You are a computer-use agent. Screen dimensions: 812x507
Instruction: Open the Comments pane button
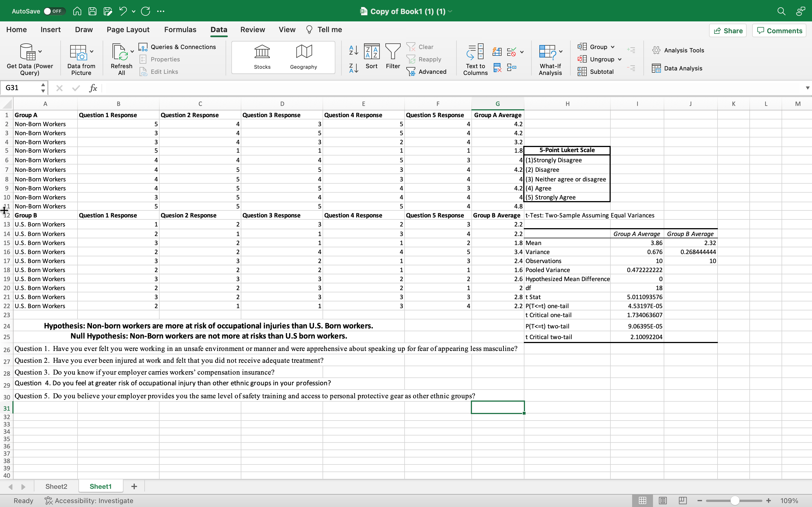(779, 30)
